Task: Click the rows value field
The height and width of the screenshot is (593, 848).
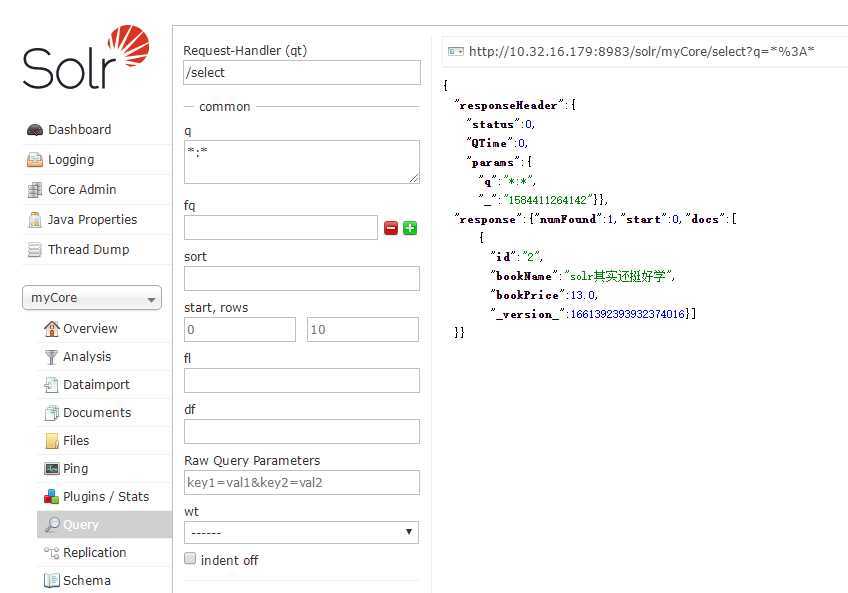Action: pos(363,330)
